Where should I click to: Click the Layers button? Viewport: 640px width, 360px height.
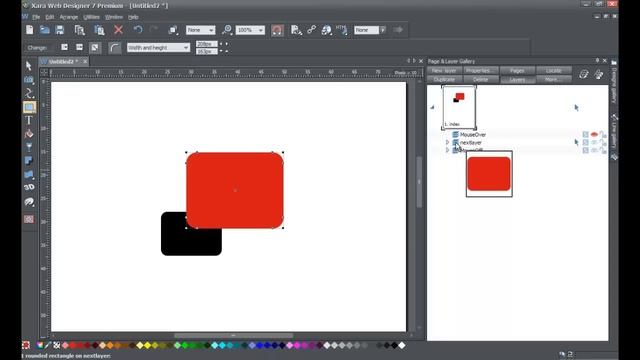pyautogui.click(x=517, y=79)
